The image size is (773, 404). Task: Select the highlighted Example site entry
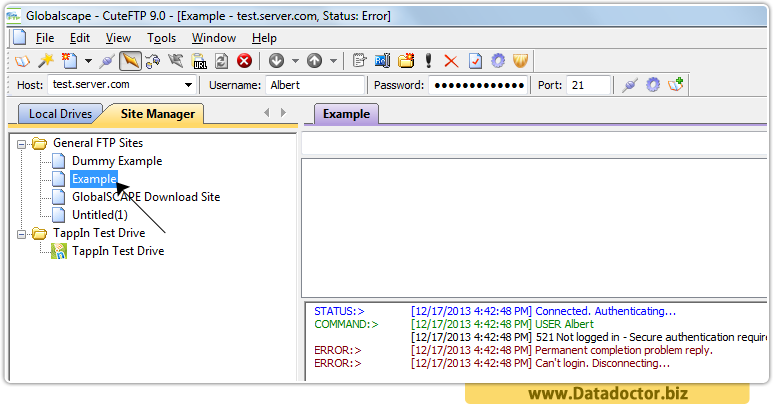pyautogui.click(x=94, y=179)
